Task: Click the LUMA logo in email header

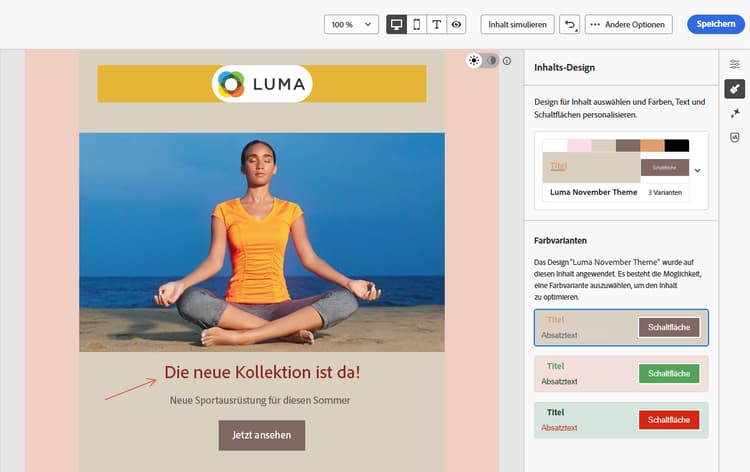Action: coord(262,84)
